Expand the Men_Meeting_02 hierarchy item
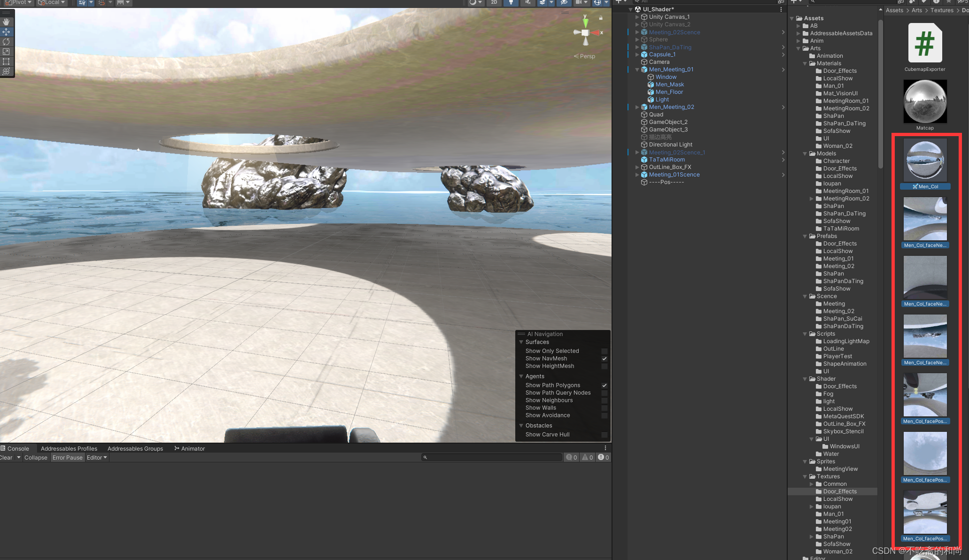Image resolution: width=969 pixels, height=560 pixels. point(637,107)
